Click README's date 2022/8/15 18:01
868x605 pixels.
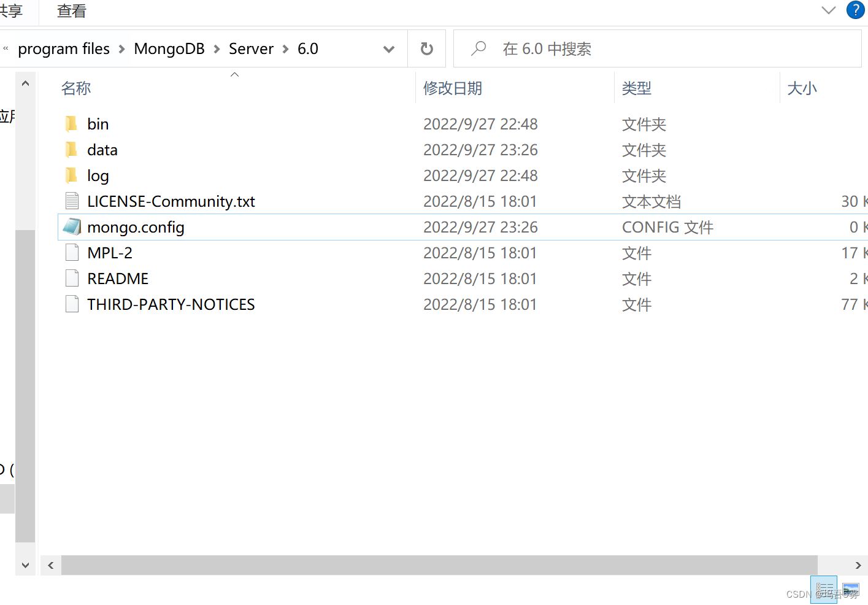click(x=480, y=279)
